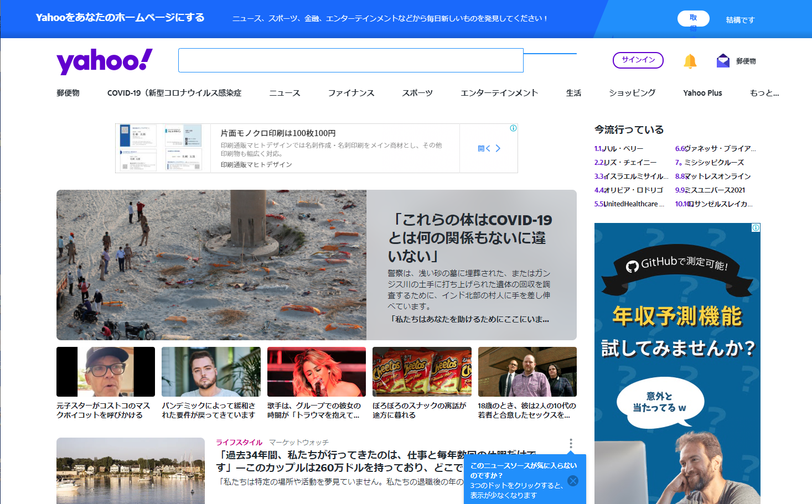The height and width of the screenshot is (504, 812).
Task: Open the 郵便物 link next to envelope
Action: (x=746, y=61)
